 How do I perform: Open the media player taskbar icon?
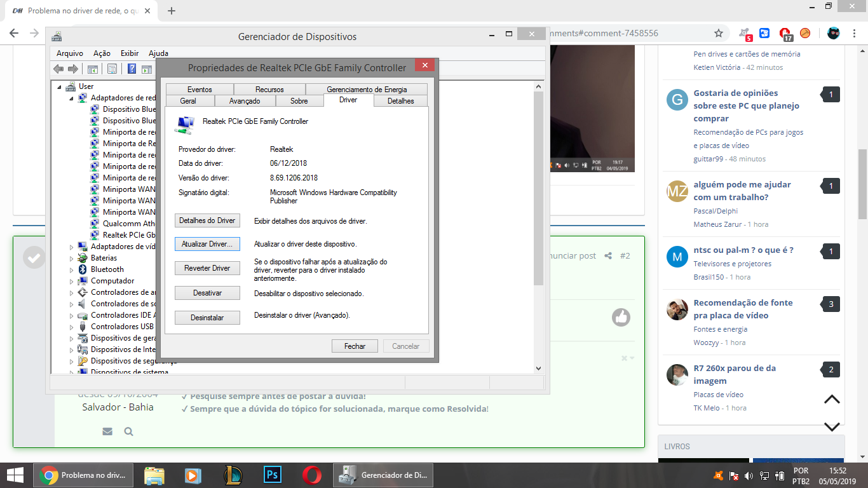coord(193,475)
